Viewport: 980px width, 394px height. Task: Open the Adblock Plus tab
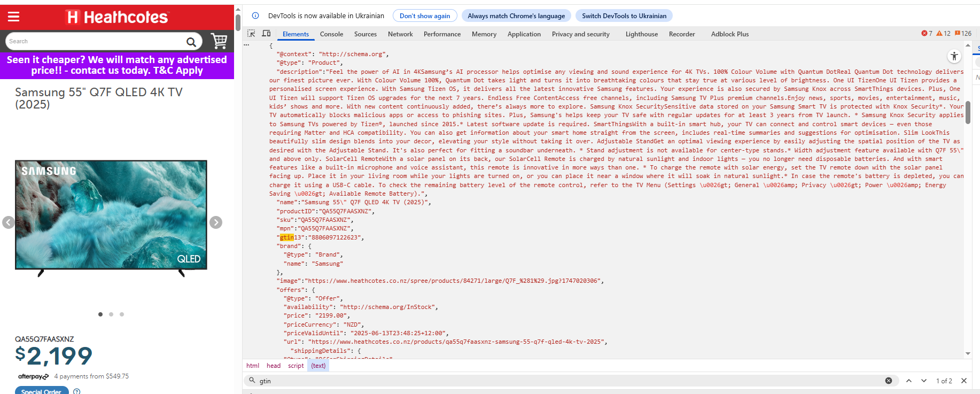(730, 34)
